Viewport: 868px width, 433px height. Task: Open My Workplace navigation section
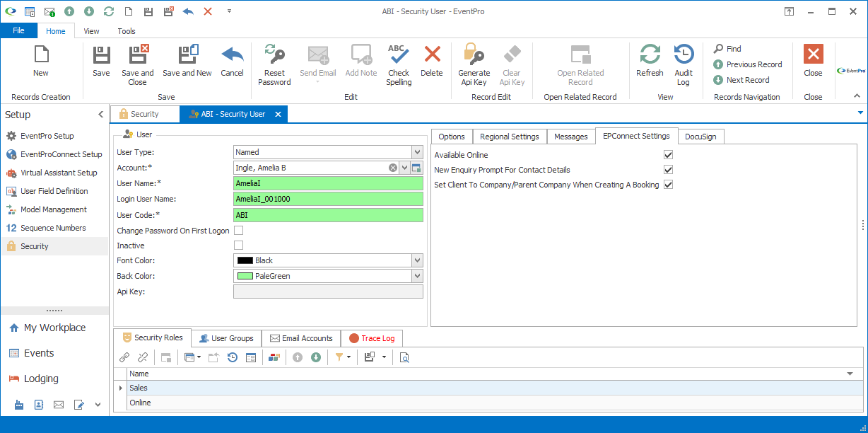pyautogui.click(x=55, y=328)
